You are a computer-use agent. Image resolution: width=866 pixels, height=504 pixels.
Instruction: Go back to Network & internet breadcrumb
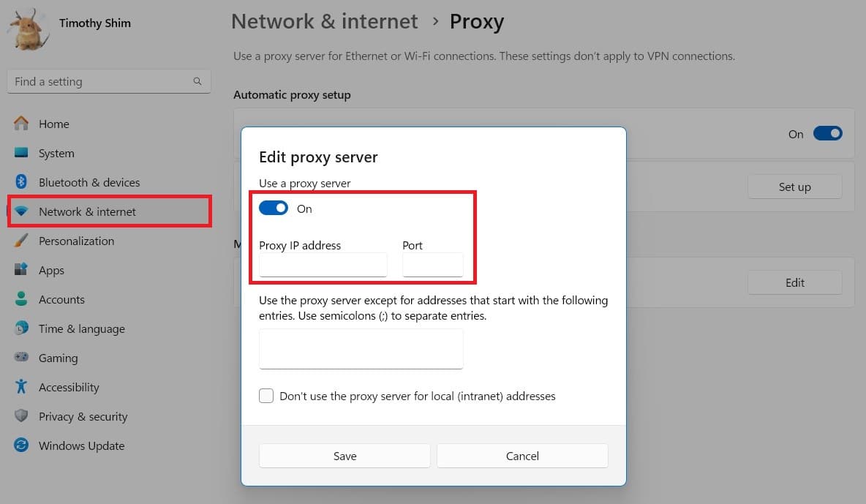pyautogui.click(x=324, y=21)
